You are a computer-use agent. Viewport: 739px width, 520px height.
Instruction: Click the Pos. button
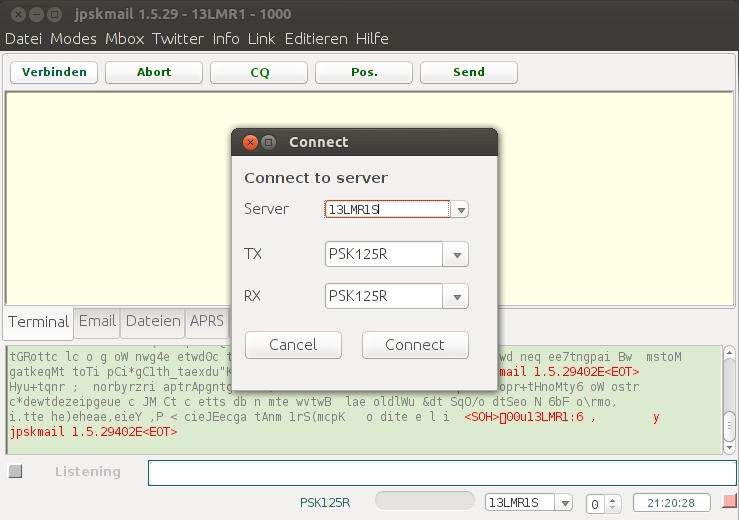pos(364,72)
